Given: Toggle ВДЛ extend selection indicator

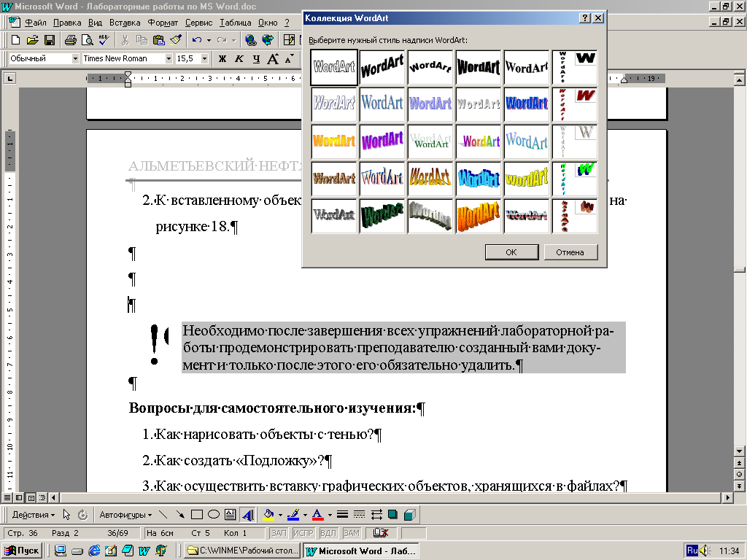Looking at the screenshot, I should tap(328, 533).
